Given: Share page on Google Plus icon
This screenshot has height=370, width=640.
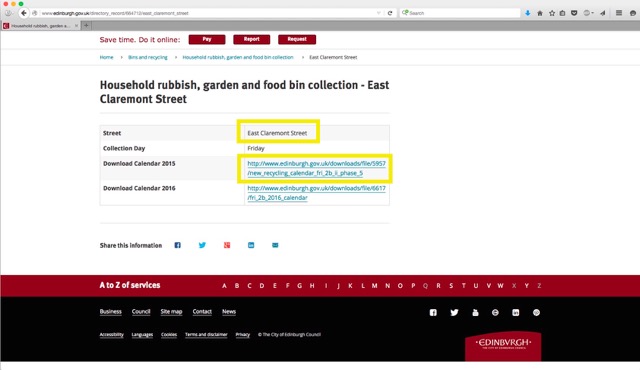Looking at the screenshot, I should (x=227, y=245).
